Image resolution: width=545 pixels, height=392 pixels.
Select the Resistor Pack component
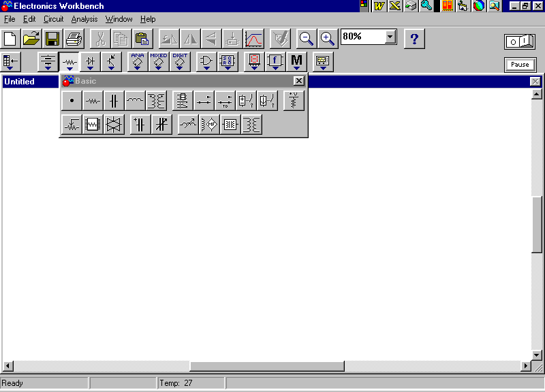pyautogui.click(x=93, y=125)
